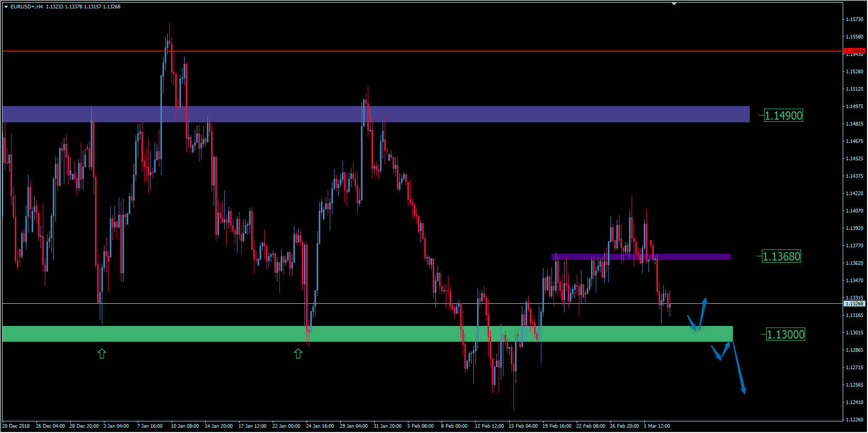This screenshot has height=433, width=868.
Task: Select the green up arrow near 3 Jan
Action: click(102, 354)
